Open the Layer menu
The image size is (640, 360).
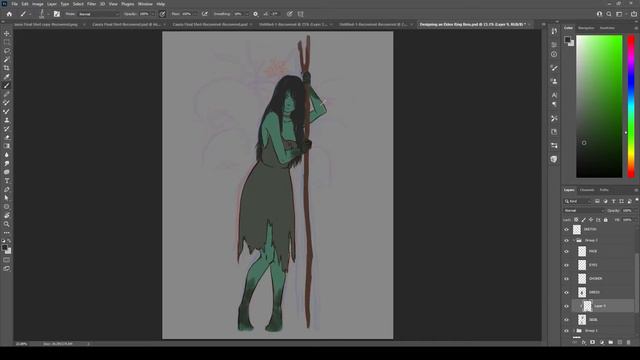pos(52,4)
